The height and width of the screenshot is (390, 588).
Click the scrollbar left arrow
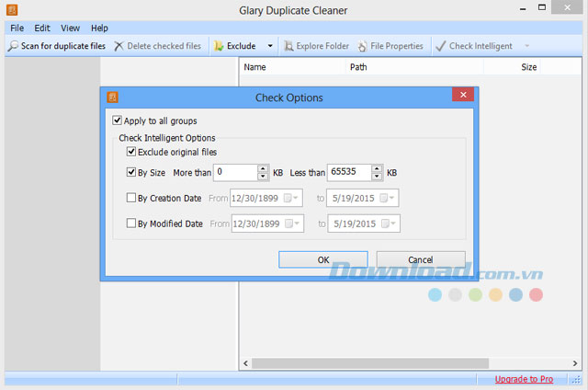point(245,363)
